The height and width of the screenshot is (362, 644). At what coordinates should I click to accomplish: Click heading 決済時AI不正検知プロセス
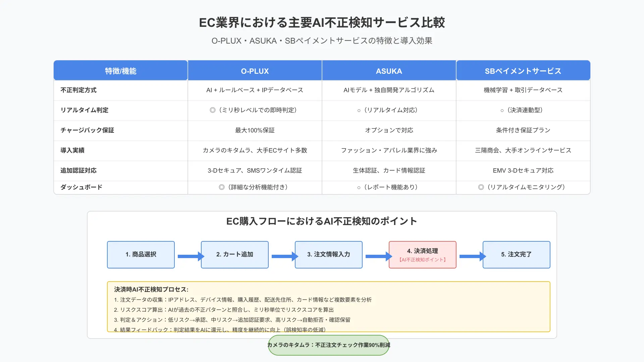[x=151, y=289]
